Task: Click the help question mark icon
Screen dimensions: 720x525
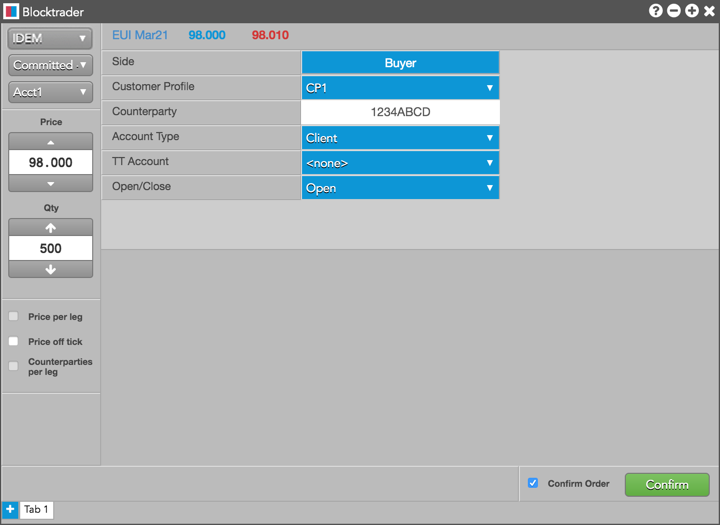Action: pyautogui.click(x=656, y=11)
